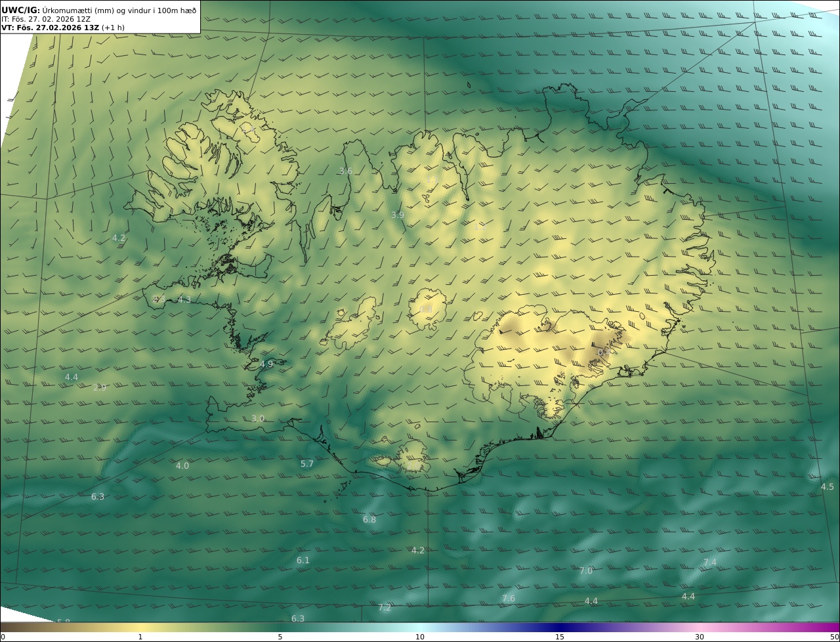
Task: Select the 4.5 value at right edge
Action: point(828,486)
